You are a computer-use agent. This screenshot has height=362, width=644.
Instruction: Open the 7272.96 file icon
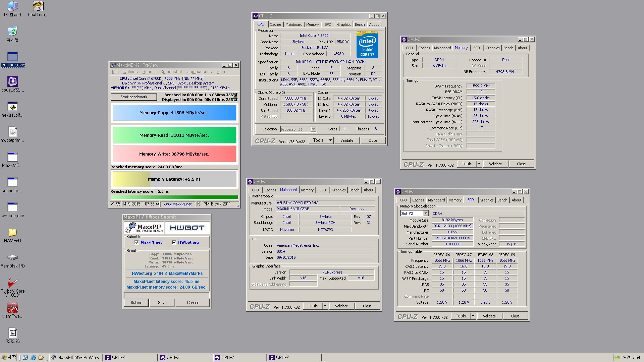coord(13,336)
